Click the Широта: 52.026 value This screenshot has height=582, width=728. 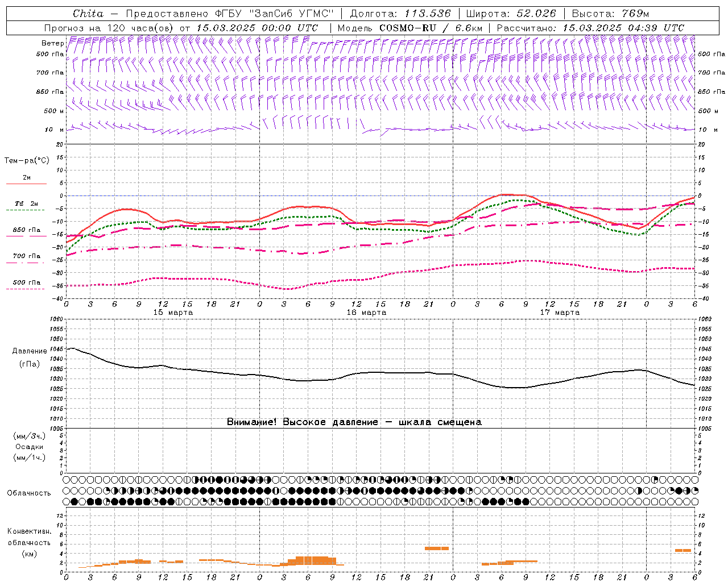(511, 14)
